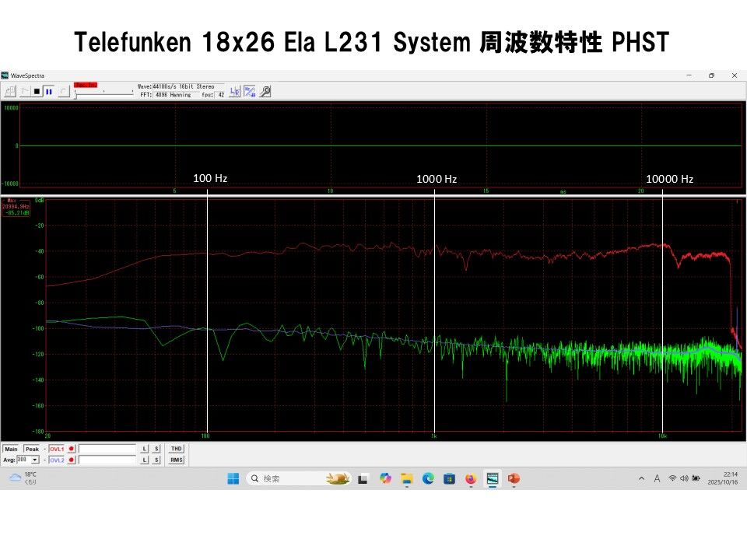Open Copilot from the taskbar
The height and width of the screenshot is (560, 747).
(x=385, y=478)
